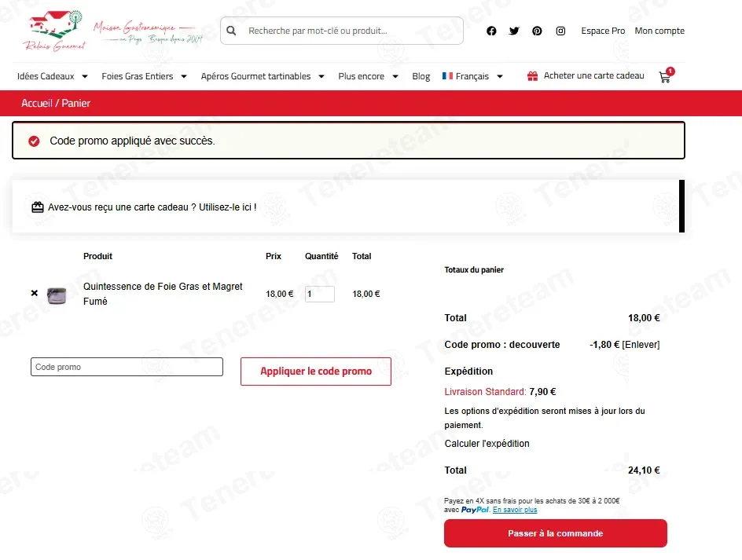Click the red gift box icon
The width and height of the screenshot is (742, 560).
tap(532, 75)
